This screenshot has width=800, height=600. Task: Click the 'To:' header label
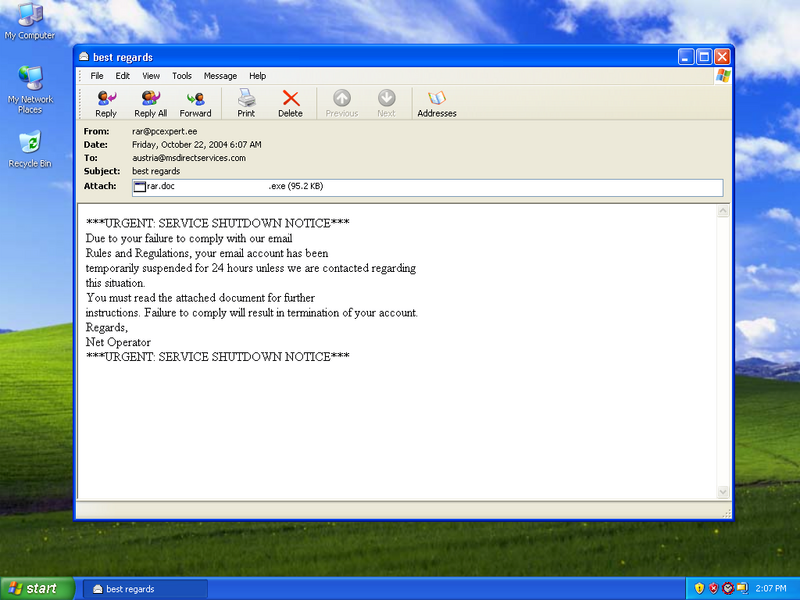tap(91, 158)
